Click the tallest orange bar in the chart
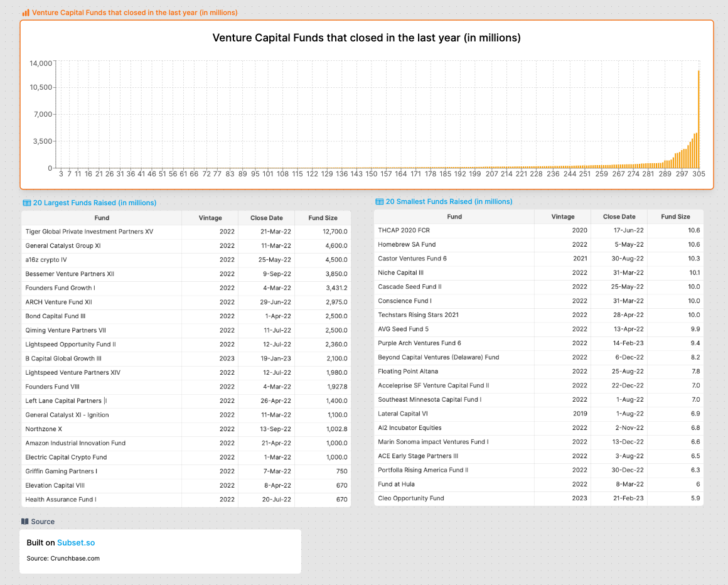Image resolution: width=728 pixels, height=585 pixels. tap(699, 119)
